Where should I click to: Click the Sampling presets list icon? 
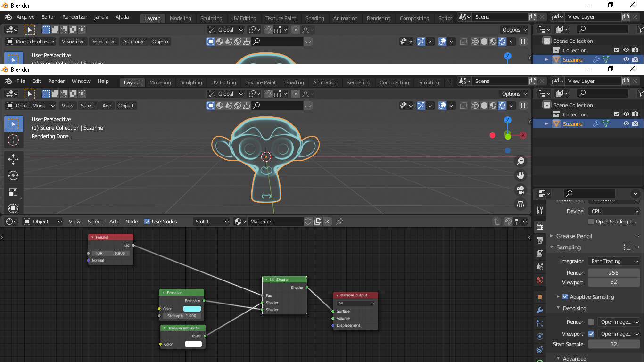(x=627, y=247)
